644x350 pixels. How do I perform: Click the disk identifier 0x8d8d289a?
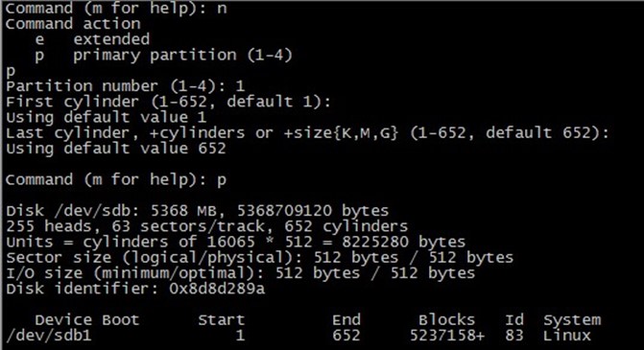coord(217,290)
